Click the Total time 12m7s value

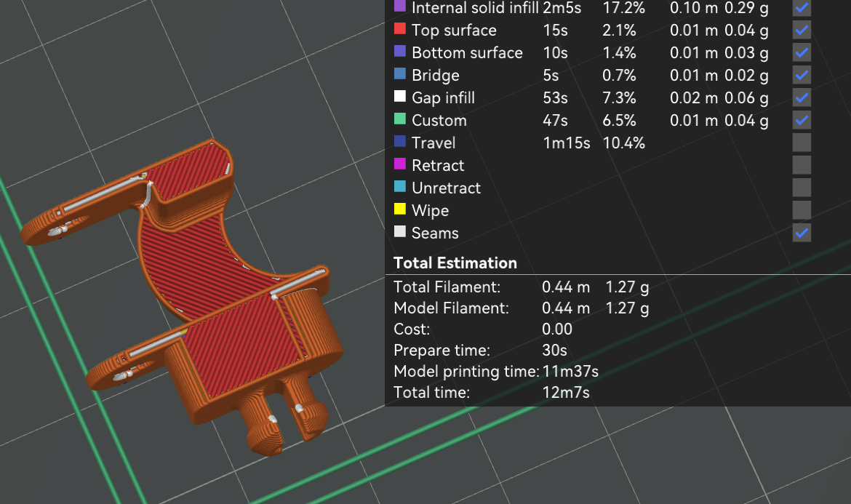tap(566, 393)
